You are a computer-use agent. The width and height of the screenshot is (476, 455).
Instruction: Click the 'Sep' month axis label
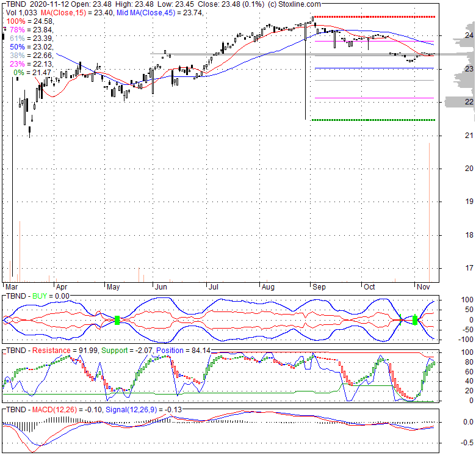319,287
